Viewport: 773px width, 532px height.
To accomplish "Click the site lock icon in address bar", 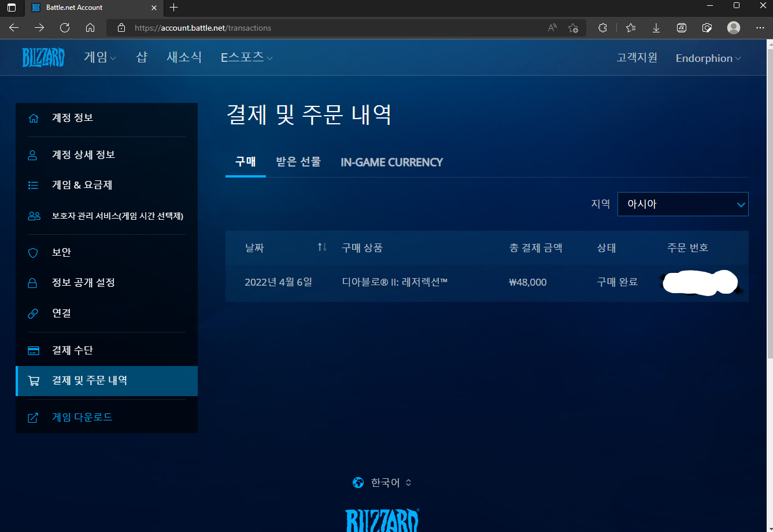I will click(121, 28).
